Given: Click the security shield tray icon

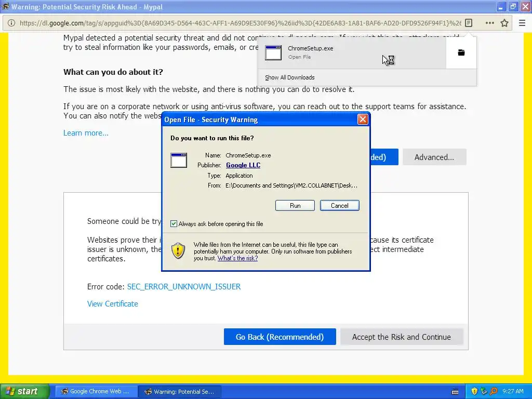Looking at the screenshot, I should [474, 391].
